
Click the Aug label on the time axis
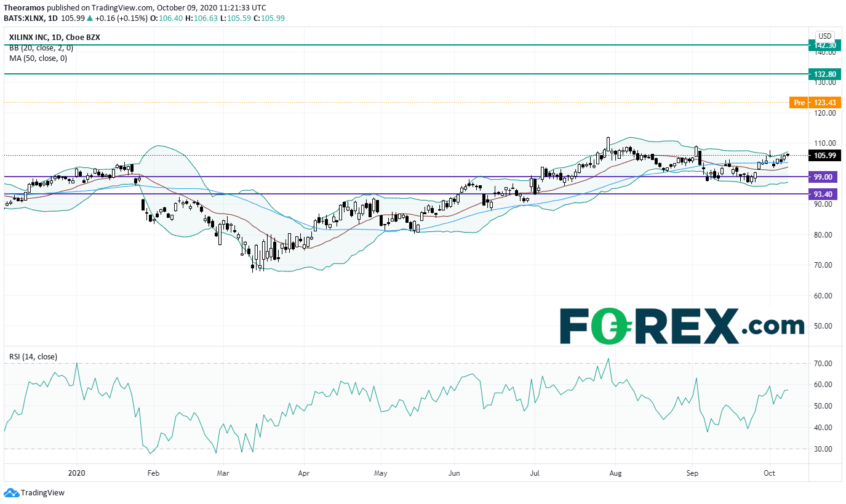(615, 474)
